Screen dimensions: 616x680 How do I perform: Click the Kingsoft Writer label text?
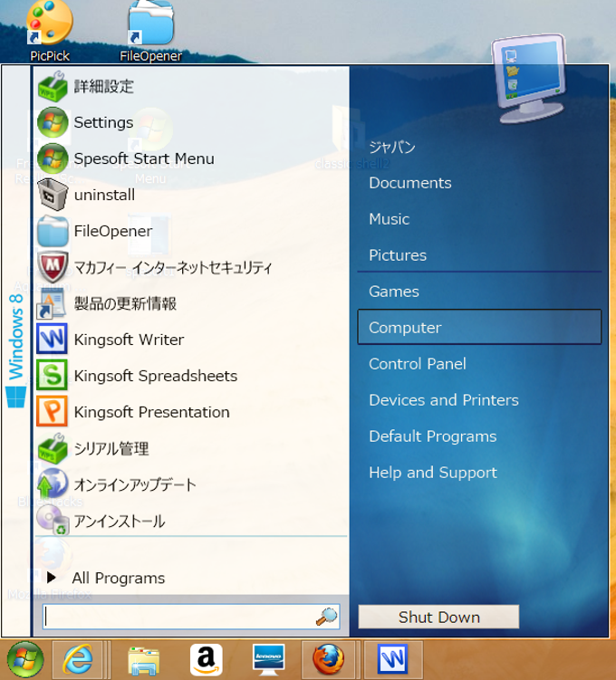129,340
